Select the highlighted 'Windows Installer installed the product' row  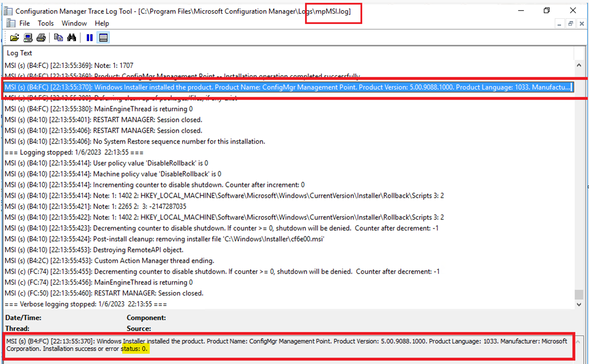[x=289, y=87]
